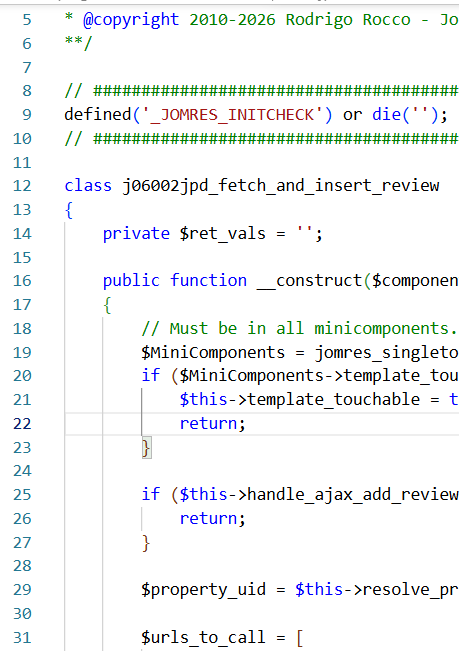This screenshot has width=459, height=651.
Task: Click line number 5 in the gutter
Action: 27,20
